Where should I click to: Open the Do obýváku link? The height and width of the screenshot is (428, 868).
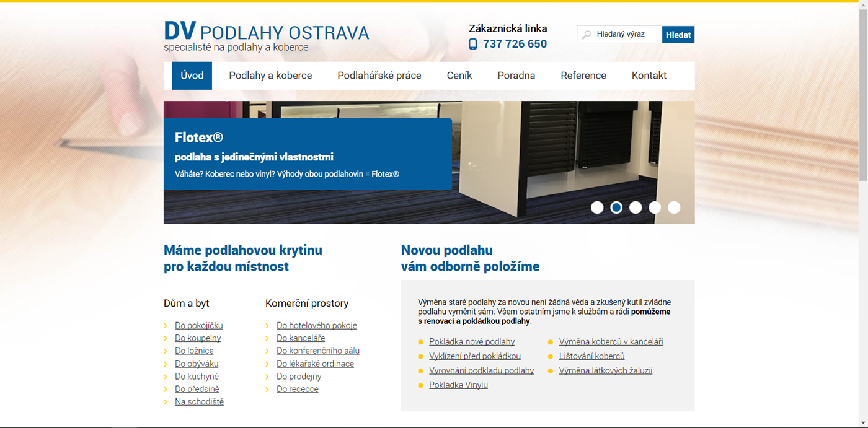[197, 364]
